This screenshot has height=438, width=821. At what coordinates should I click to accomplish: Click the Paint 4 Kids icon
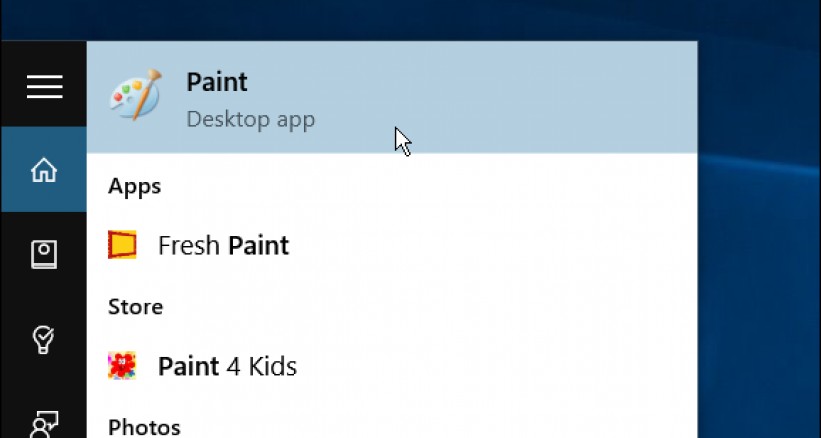[x=122, y=366]
